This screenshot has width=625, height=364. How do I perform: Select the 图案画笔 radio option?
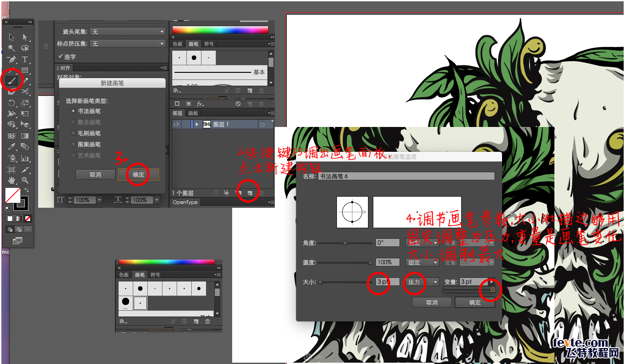tap(73, 144)
